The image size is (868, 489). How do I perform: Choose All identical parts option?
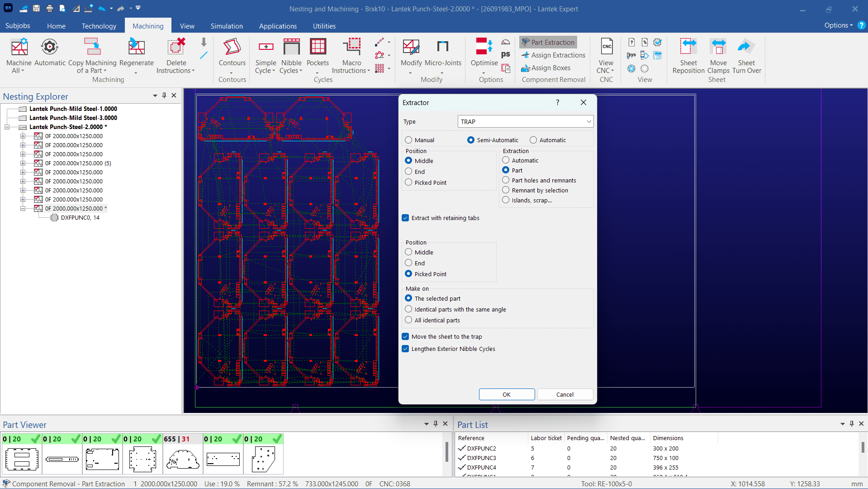click(408, 320)
